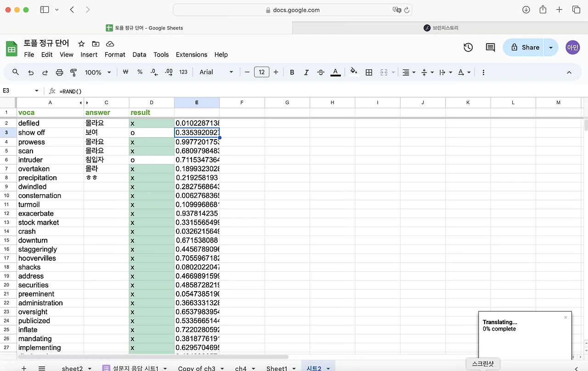Undo the last action

(x=31, y=72)
